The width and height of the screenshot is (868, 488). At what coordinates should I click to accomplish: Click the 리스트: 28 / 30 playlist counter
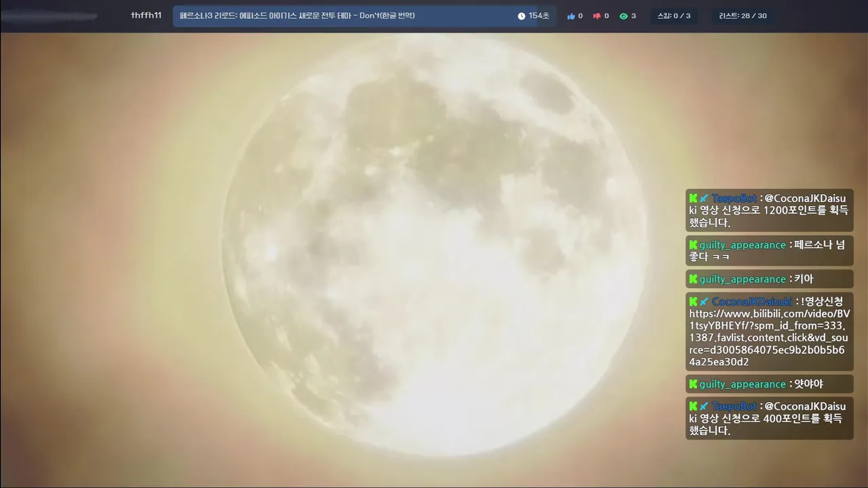pos(743,16)
